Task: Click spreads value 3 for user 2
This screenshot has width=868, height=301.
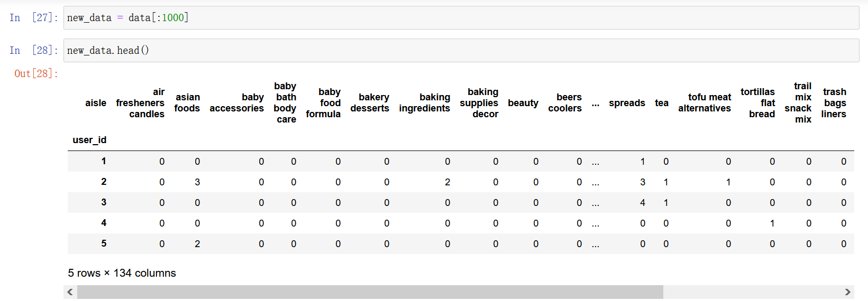Action: 643,182
